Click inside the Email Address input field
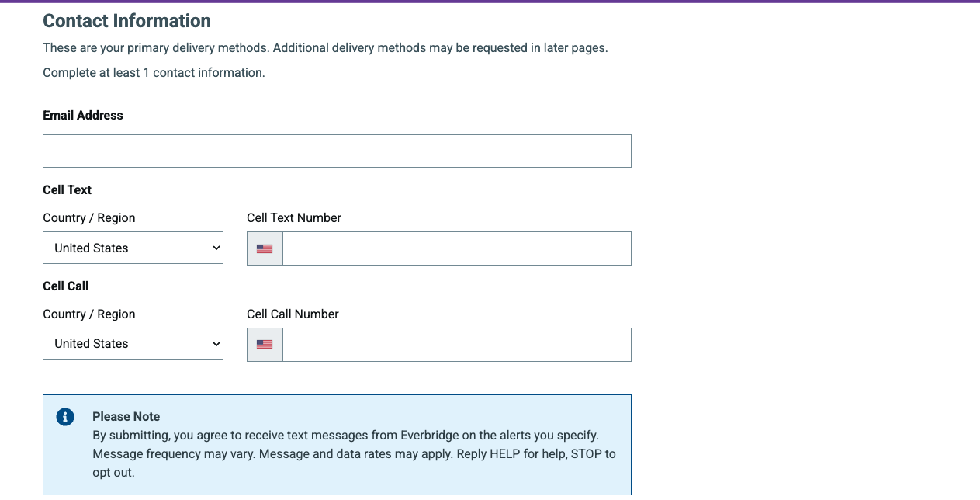Viewport: 980px width, 500px height. 337,151
